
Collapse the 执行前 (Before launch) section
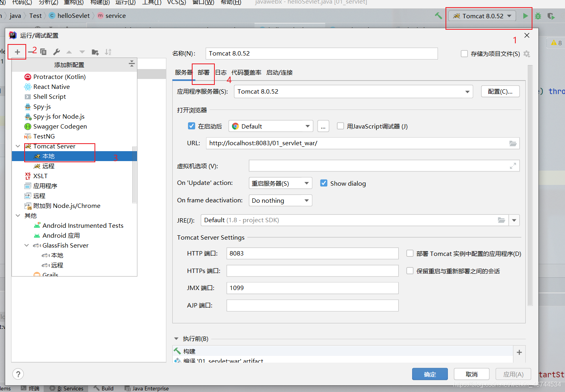click(176, 338)
